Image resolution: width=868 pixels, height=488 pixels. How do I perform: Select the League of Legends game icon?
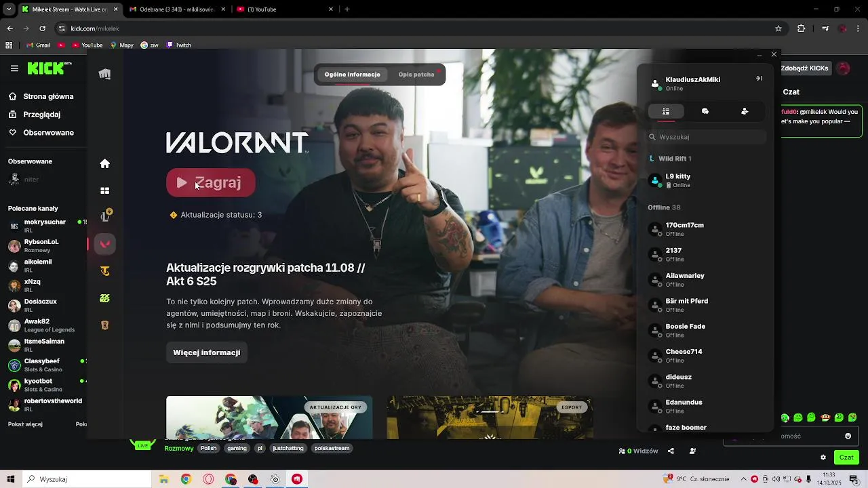pos(105,216)
